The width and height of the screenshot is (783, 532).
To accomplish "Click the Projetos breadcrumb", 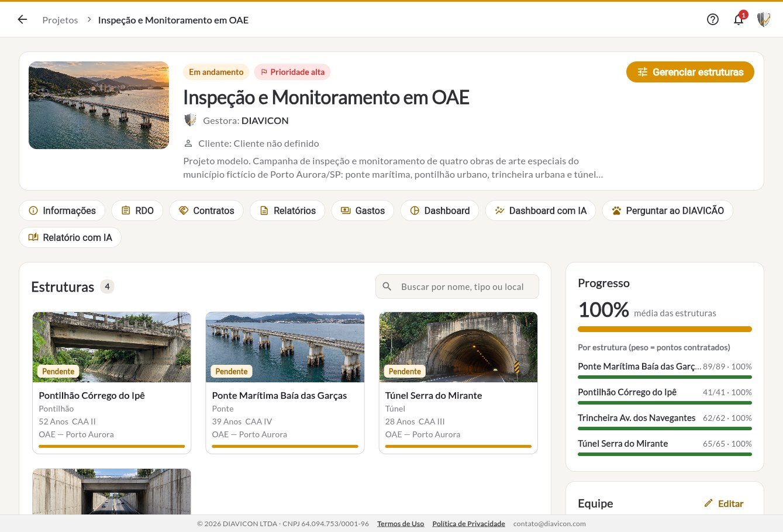I will point(60,20).
